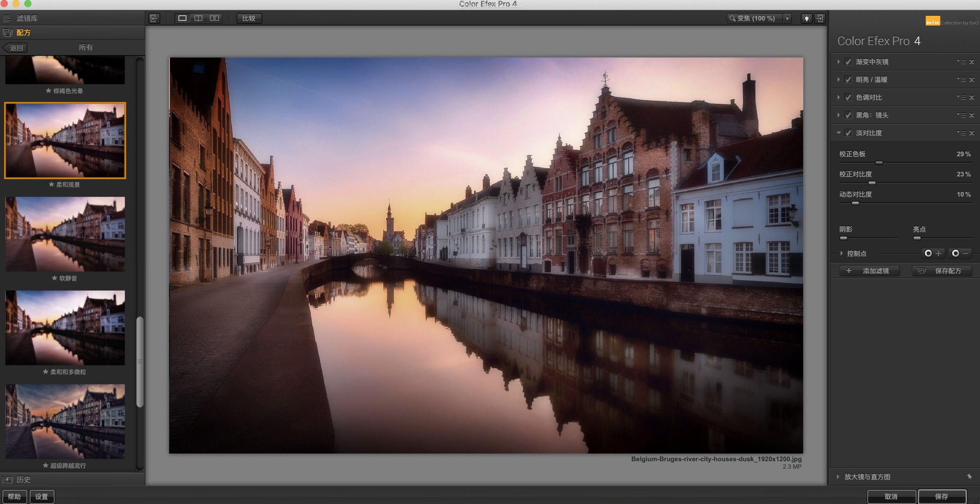Switch to side-by-side preview view
The width and height of the screenshot is (980, 504).
pos(214,18)
